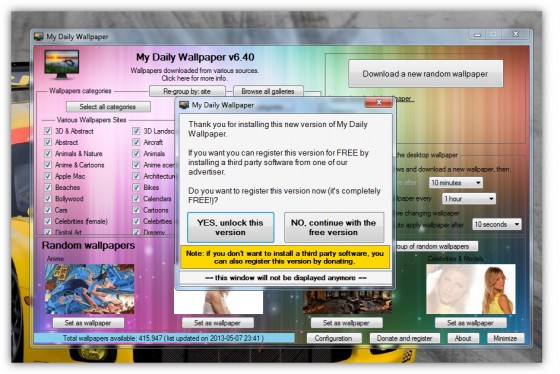Image resolution: width=560 pixels, height=374 pixels.
Task: Click the Minimize button at bottom right
Action: coord(505,338)
